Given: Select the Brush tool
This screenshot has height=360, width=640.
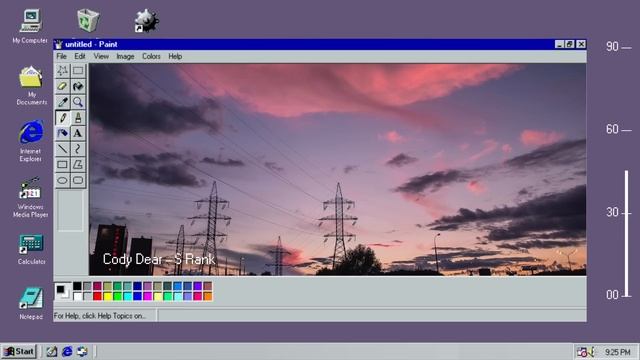Looking at the screenshot, I should (x=78, y=118).
